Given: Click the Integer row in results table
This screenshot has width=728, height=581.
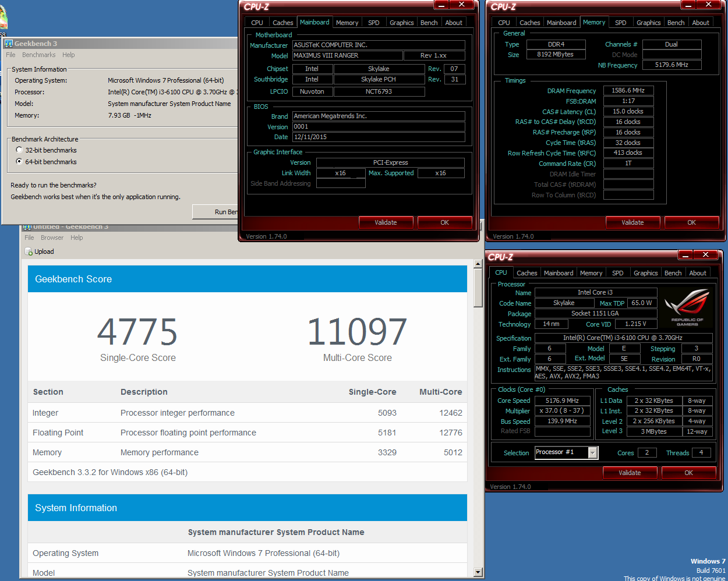Looking at the screenshot, I should [248, 413].
